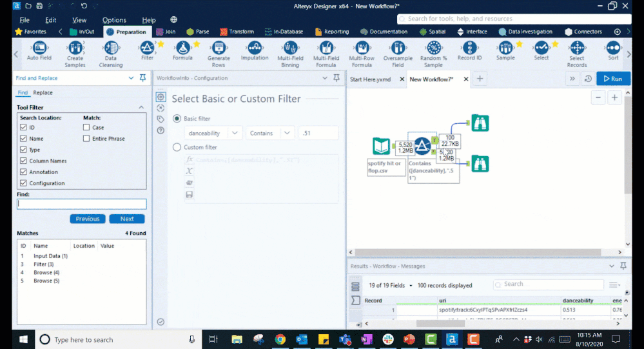Open the Find and Replace panel dropdown

pyautogui.click(x=131, y=77)
